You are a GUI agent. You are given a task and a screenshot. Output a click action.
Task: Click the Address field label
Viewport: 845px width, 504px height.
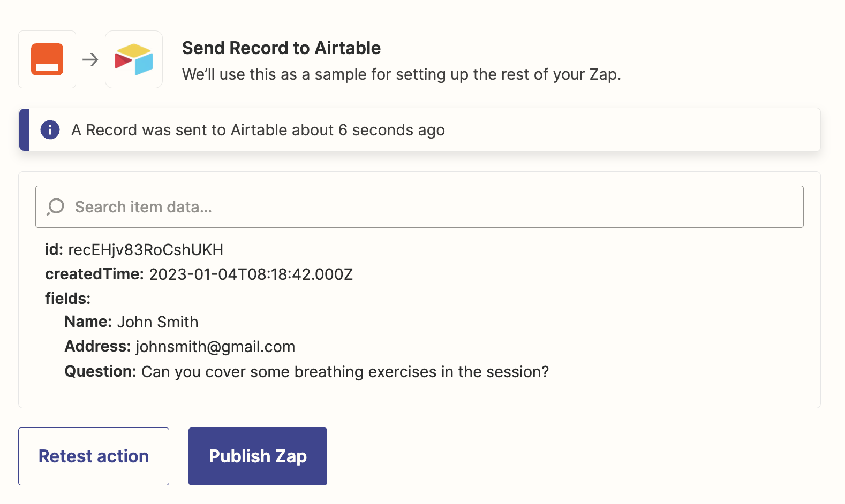tap(97, 347)
